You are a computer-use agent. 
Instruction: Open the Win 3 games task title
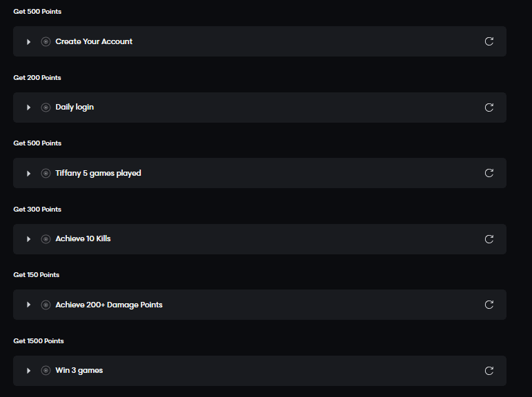79,371
